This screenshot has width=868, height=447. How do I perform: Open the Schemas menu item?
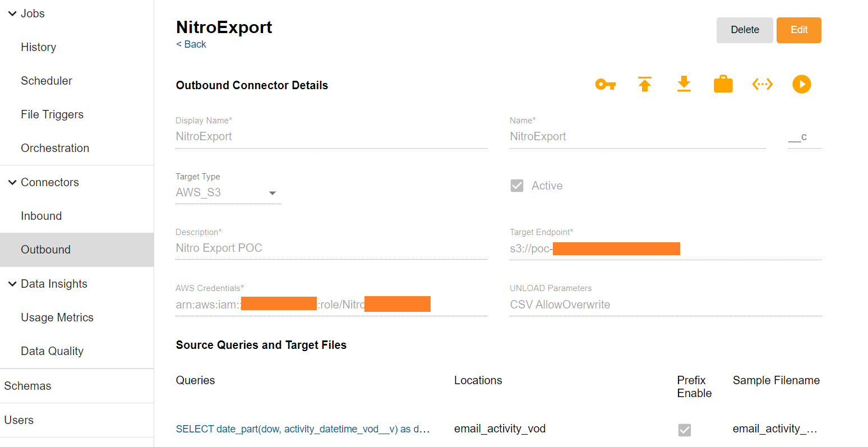click(x=27, y=386)
